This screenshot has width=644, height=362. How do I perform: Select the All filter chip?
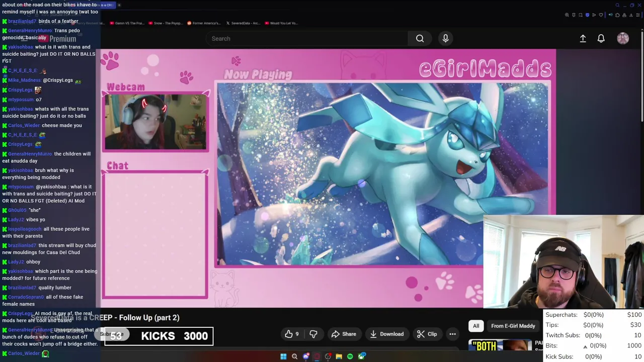click(x=476, y=326)
